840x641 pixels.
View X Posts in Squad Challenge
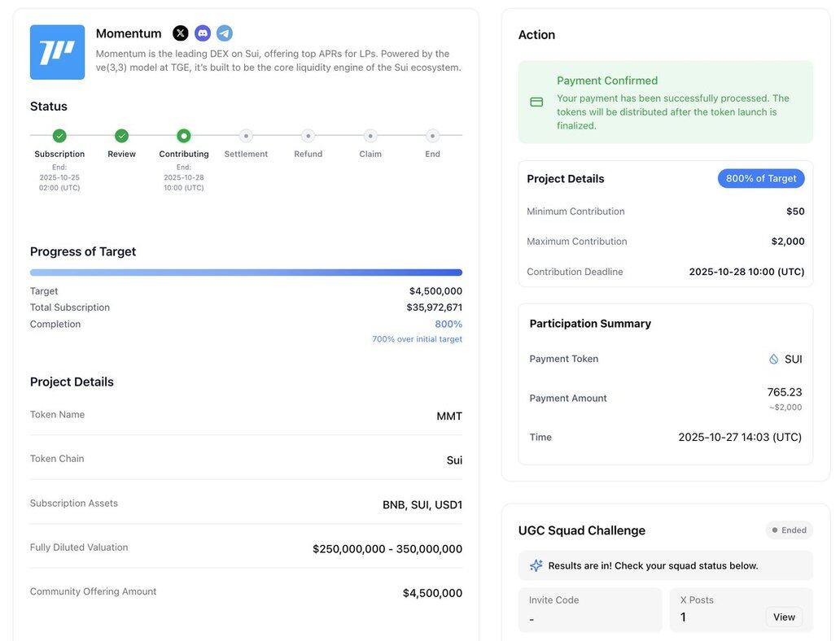click(x=784, y=617)
